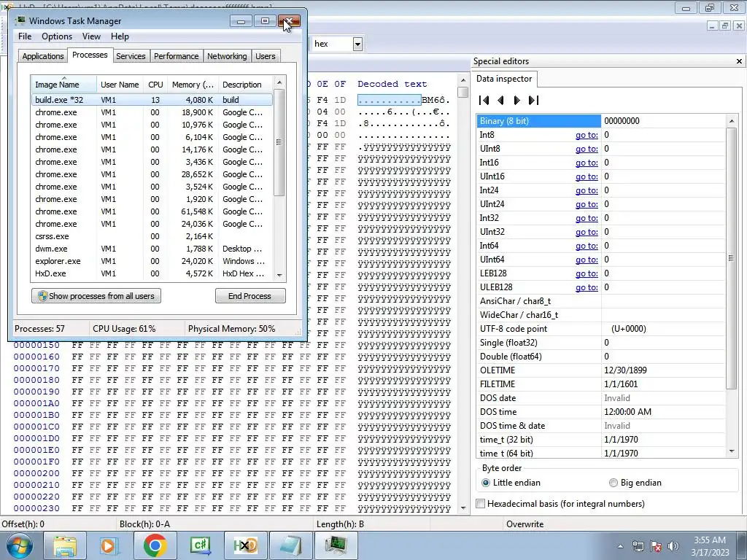Open Task Manager File menu
747x560 pixels.
[25, 36]
